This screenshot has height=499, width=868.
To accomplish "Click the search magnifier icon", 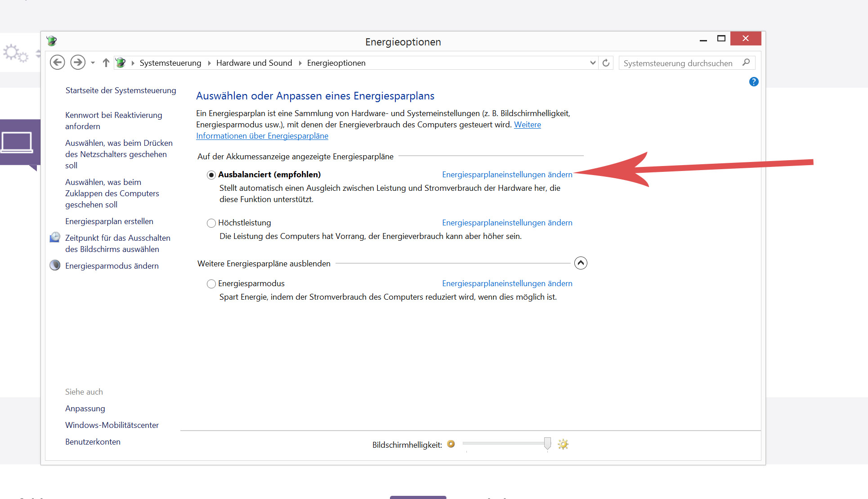I will click(746, 63).
